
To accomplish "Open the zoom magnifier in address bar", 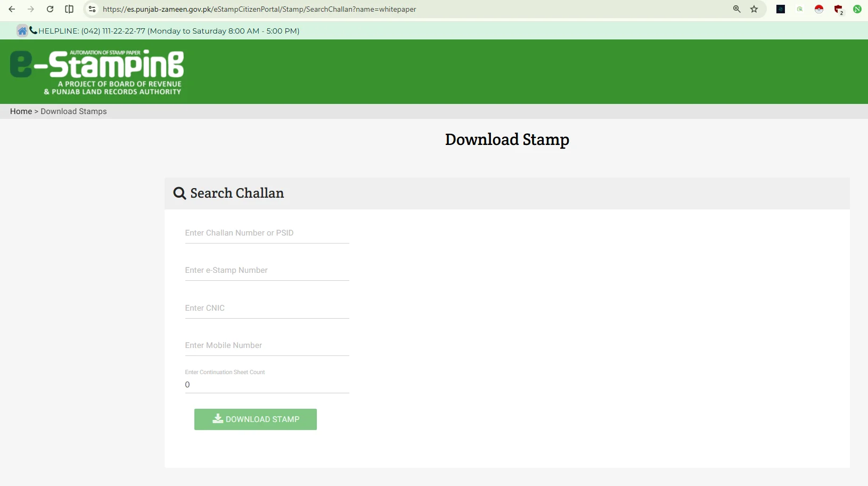I will [x=737, y=9].
